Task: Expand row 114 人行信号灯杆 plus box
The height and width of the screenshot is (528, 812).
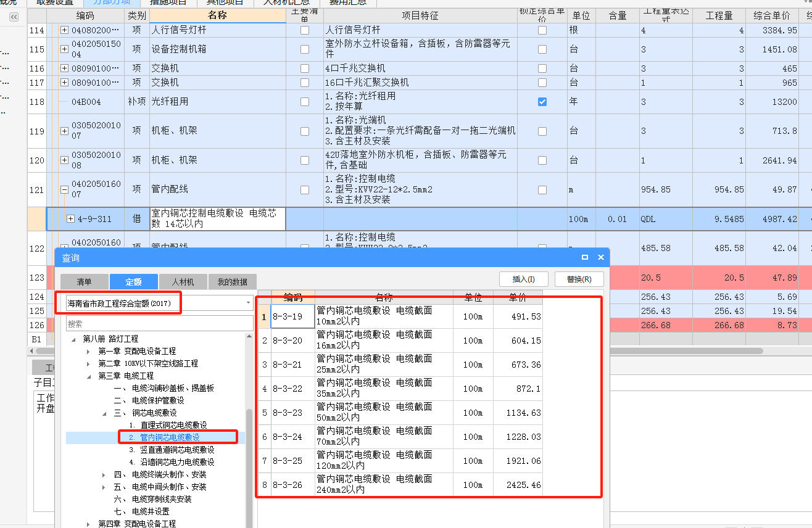Action: point(65,30)
